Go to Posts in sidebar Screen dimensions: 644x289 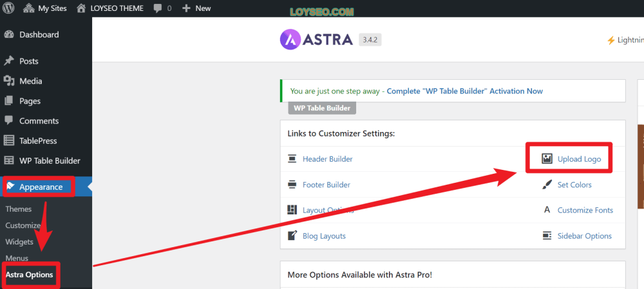coord(29,61)
